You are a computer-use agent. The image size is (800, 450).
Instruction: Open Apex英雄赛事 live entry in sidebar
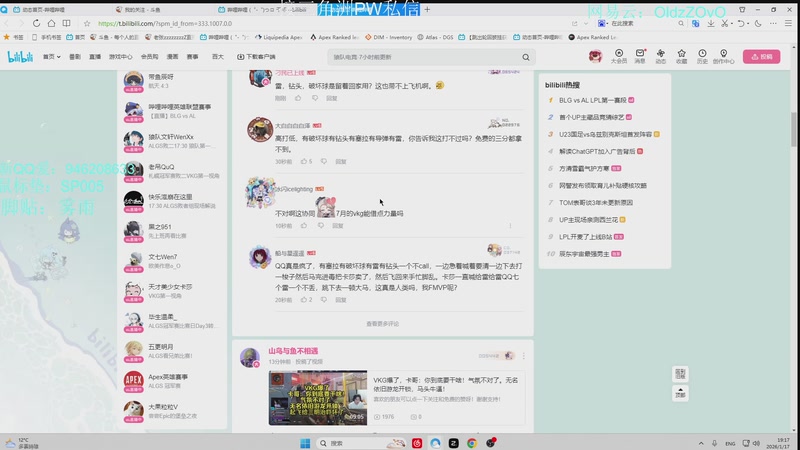[x=171, y=381]
